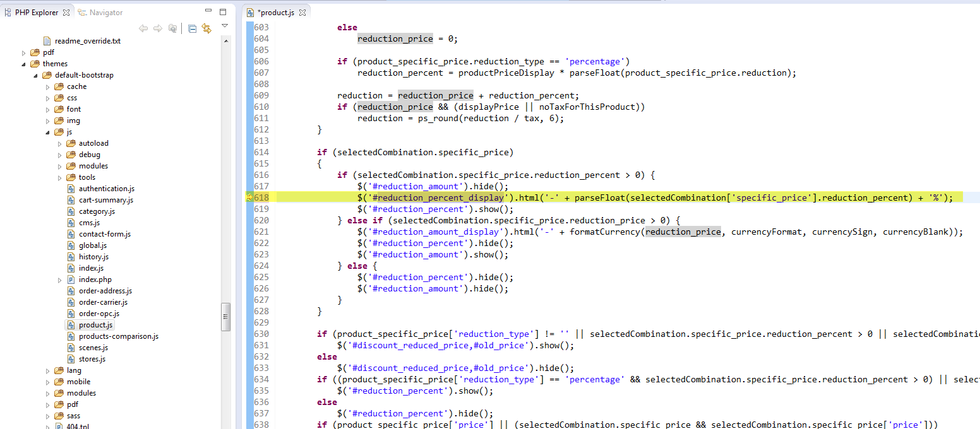Expand the autoload folder
The width and height of the screenshot is (980, 429).
(60, 143)
